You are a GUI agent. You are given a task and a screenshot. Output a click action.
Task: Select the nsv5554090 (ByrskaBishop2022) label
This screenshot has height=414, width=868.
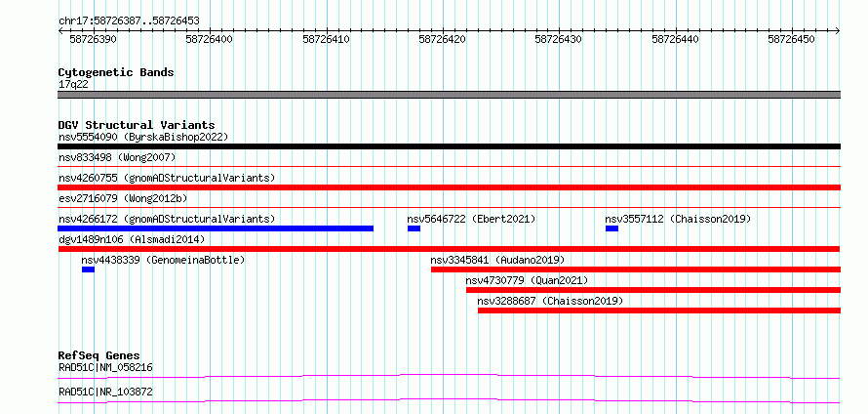(143, 137)
